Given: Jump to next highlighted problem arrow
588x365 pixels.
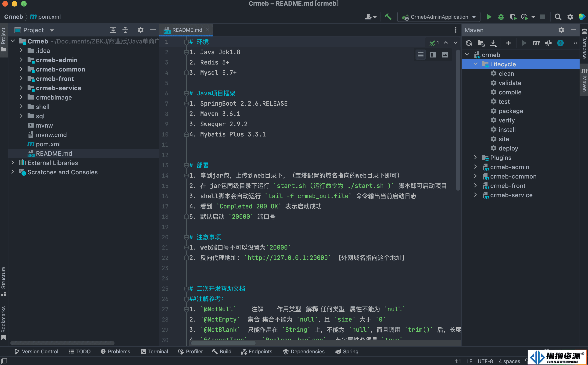Looking at the screenshot, I should coord(455,43).
